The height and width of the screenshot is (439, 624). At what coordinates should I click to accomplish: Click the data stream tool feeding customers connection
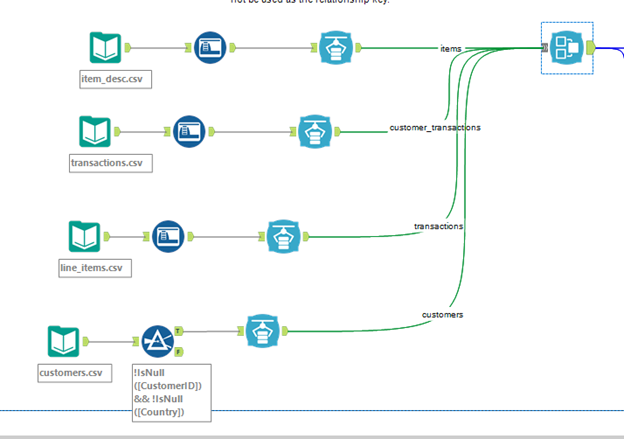coord(262,331)
